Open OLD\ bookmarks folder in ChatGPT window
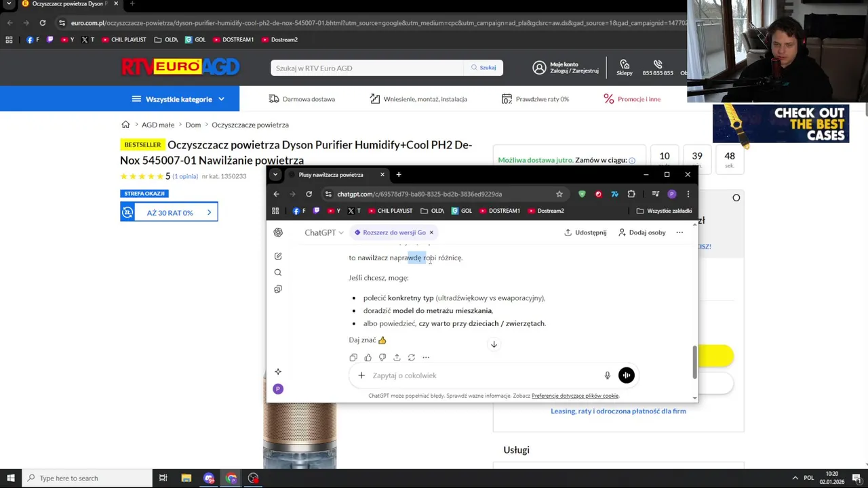Screen dimensions: 868x488 pos(432,211)
